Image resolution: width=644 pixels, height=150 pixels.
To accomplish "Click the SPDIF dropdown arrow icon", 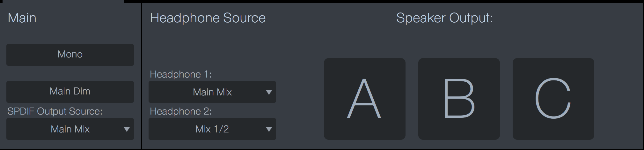I will [x=127, y=129].
